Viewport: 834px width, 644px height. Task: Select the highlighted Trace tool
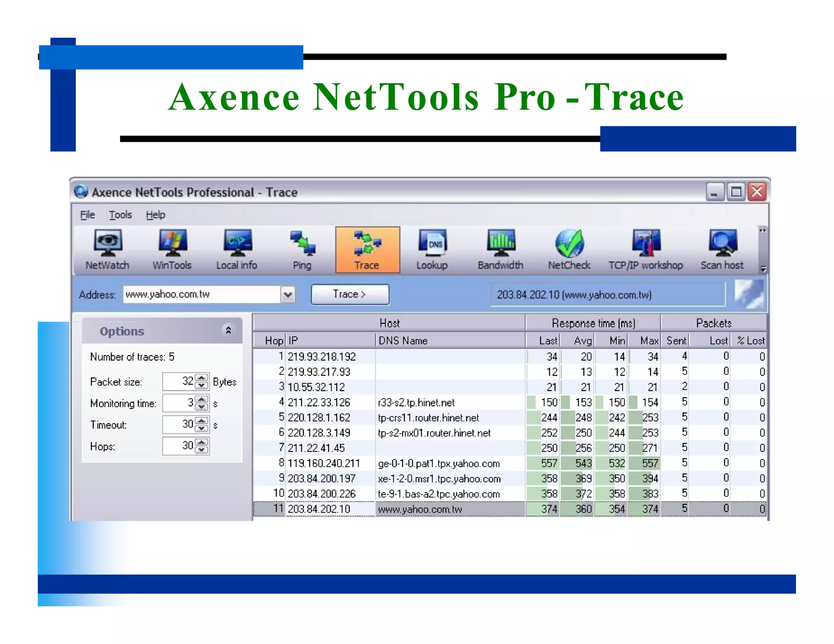(x=367, y=250)
